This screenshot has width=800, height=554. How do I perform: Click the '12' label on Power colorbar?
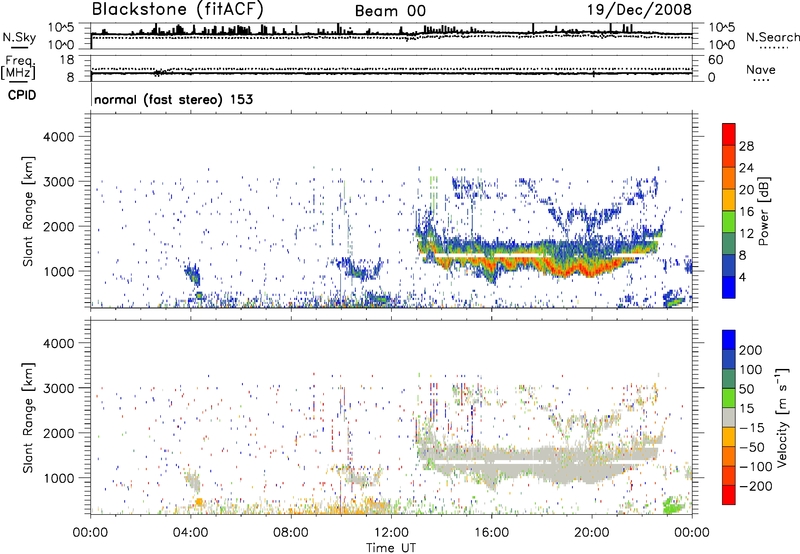tap(746, 234)
